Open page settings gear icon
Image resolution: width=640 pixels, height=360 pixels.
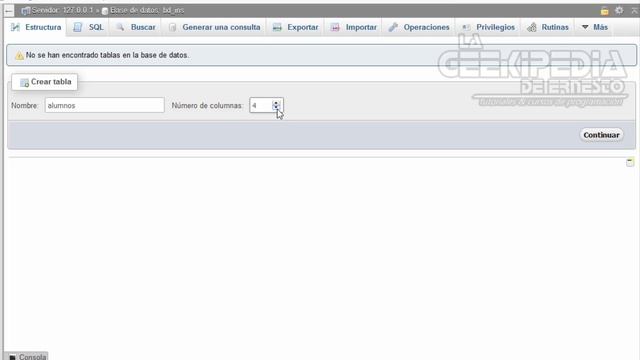click(x=619, y=10)
